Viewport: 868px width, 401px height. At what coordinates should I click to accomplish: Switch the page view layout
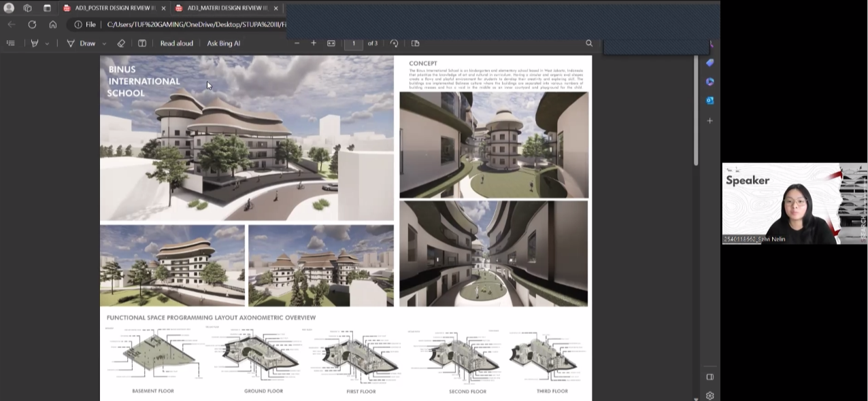pos(416,43)
